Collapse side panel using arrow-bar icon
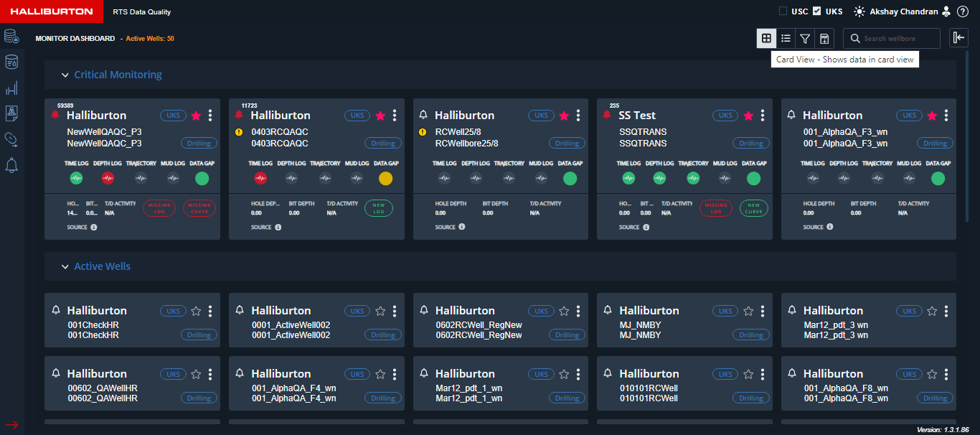The width and height of the screenshot is (980, 435). (x=958, y=38)
